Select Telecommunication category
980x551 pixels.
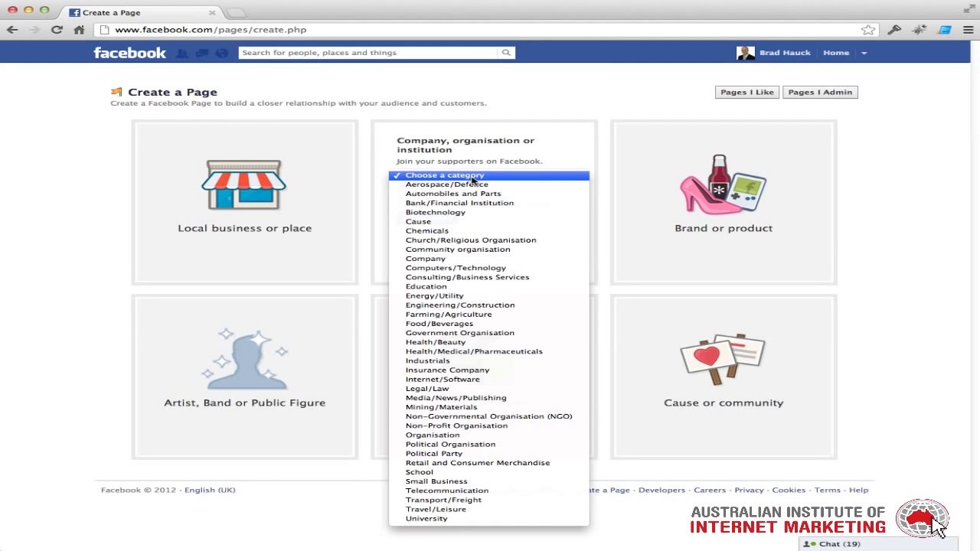tap(488, 491)
